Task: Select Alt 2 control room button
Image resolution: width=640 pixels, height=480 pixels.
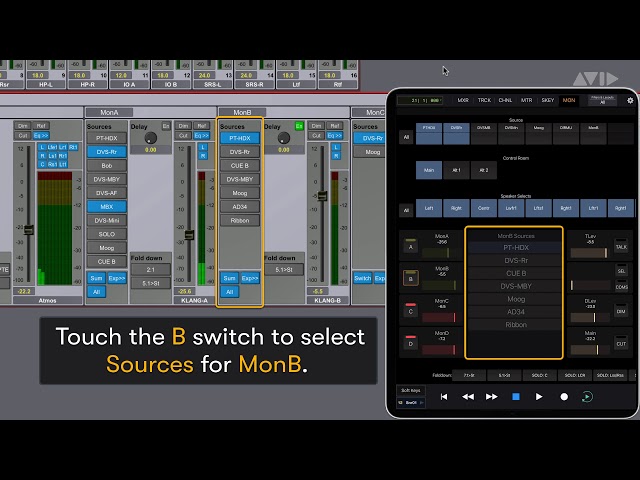Action: (x=484, y=170)
